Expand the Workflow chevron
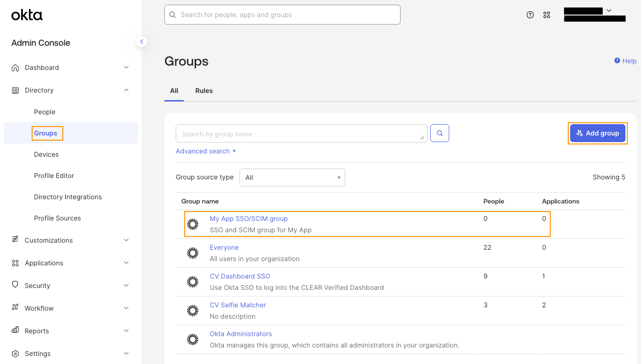The width and height of the screenshot is (641, 364). (126, 308)
